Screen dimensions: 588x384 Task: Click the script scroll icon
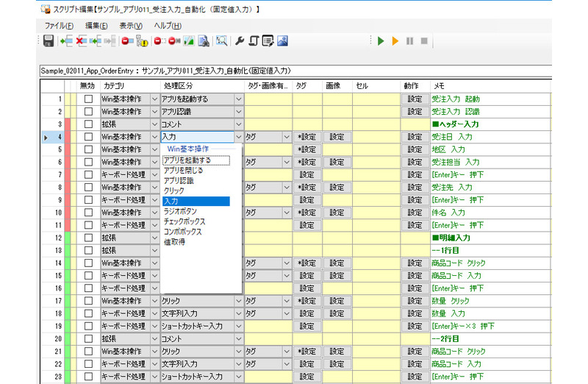point(254,41)
